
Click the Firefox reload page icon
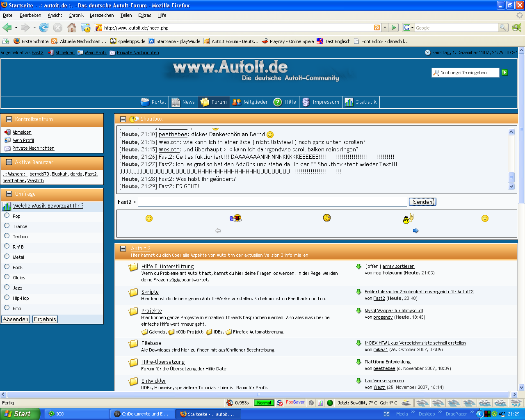tap(44, 27)
